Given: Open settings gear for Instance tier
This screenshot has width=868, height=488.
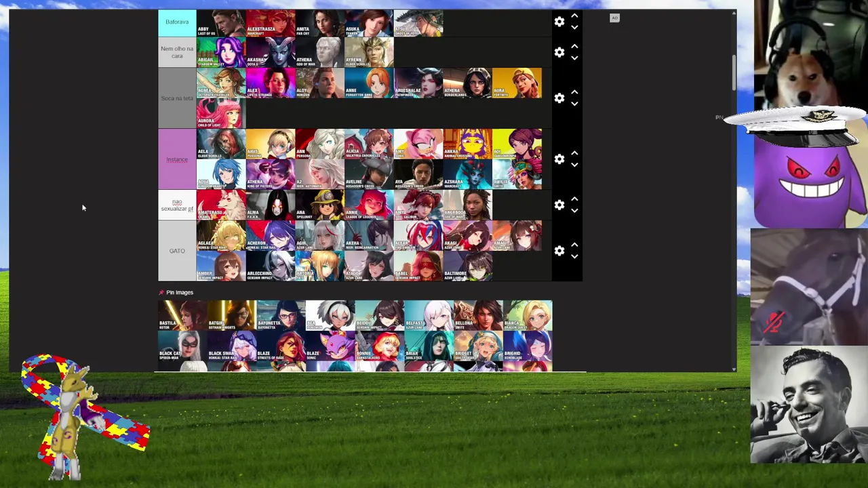Looking at the screenshot, I should [559, 159].
